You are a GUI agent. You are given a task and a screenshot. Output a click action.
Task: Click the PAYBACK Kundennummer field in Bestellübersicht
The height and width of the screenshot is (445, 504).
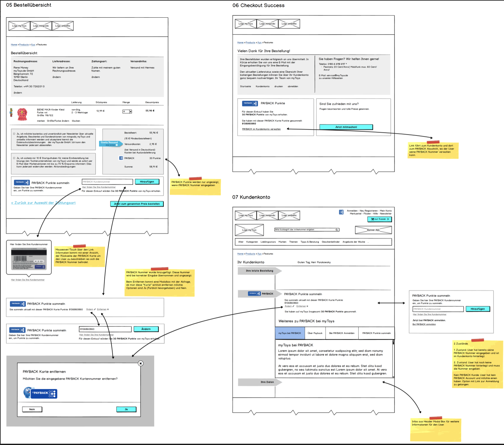click(x=107, y=182)
